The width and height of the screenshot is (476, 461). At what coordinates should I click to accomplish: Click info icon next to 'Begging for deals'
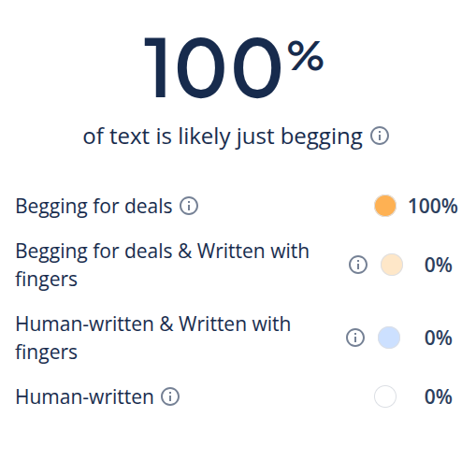click(x=189, y=206)
